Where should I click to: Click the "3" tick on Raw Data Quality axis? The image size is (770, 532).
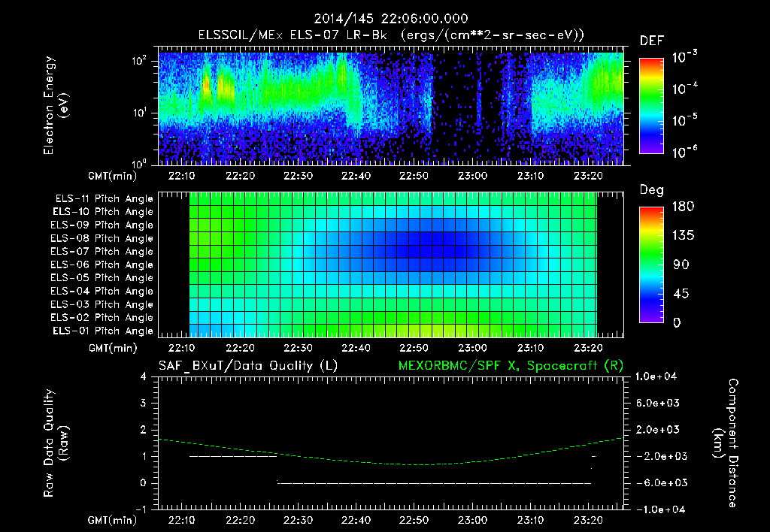click(144, 404)
